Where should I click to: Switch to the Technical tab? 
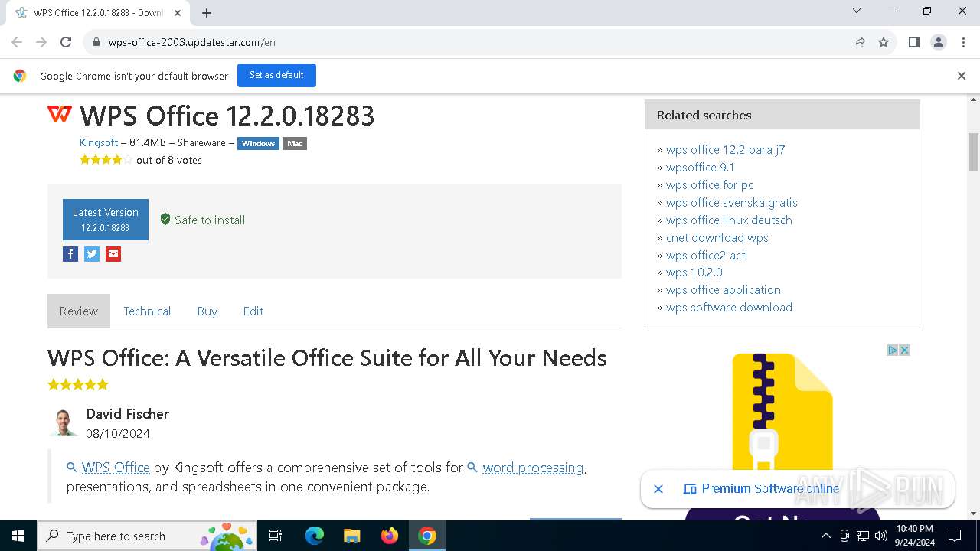[147, 311]
